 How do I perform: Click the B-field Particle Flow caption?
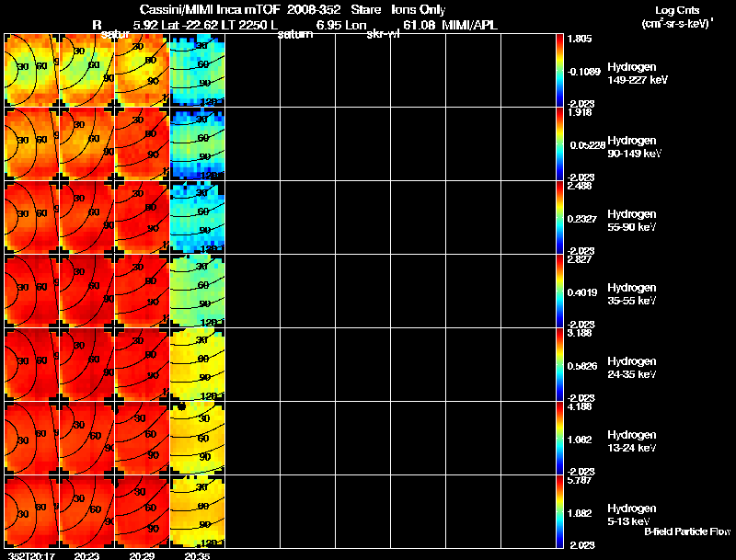(686, 531)
